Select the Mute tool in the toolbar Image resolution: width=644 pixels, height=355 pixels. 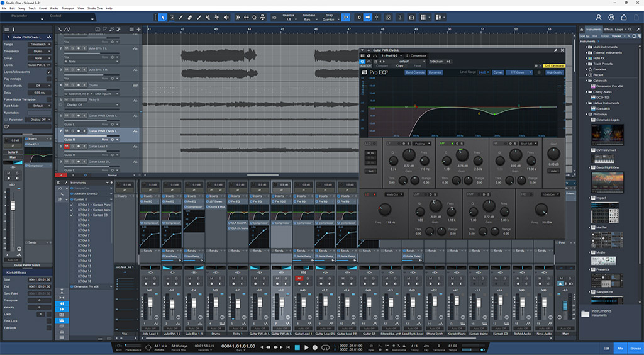click(x=208, y=17)
